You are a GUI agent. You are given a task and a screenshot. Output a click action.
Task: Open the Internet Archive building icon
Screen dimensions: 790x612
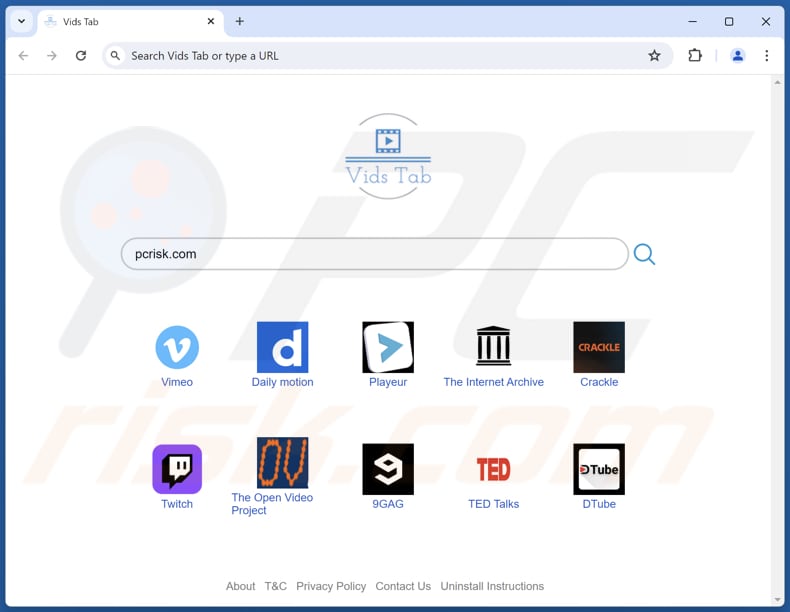point(493,346)
